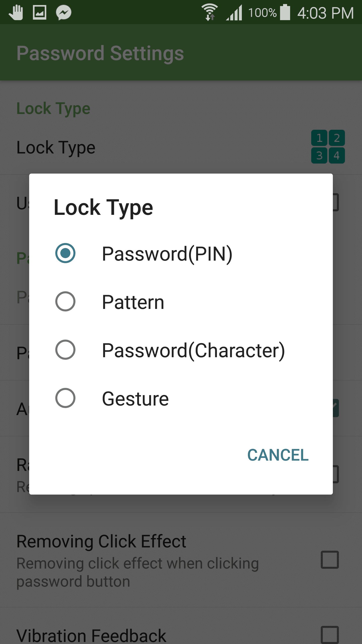This screenshot has height=644, width=362.
Task: Toggle the Vibration Feedback checkbox
Action: (x=330, y=634)
